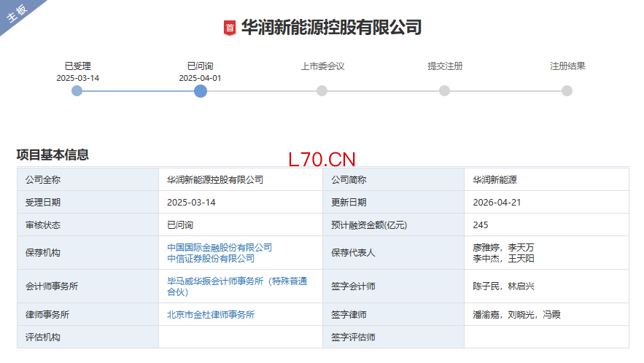Viewport: 644px width, 363px height.
Task: Select the 已受理 timeline step dot
Action: pyautogui.click(x=77, y=91)
